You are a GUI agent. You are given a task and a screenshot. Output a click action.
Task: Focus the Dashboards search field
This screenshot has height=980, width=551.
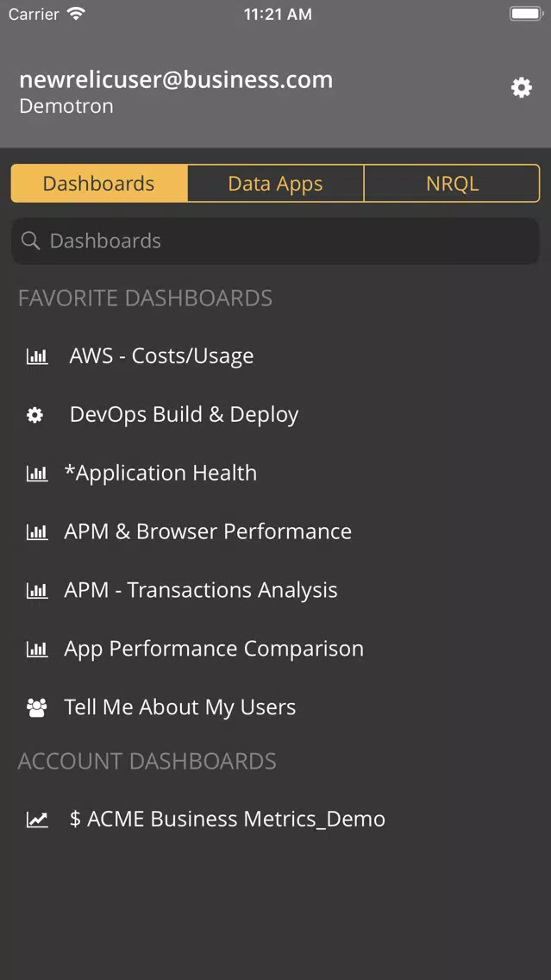tap(276, 241)
